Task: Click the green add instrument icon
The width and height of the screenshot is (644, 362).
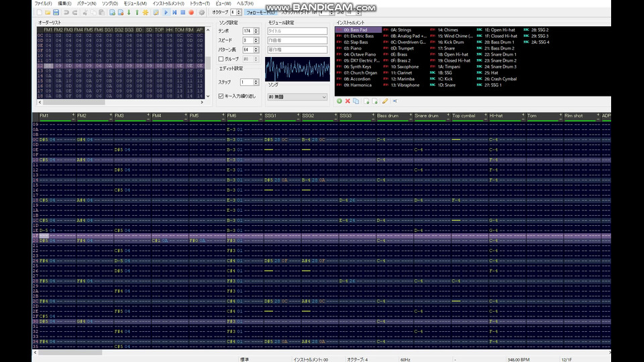Action: click(339, 101)
